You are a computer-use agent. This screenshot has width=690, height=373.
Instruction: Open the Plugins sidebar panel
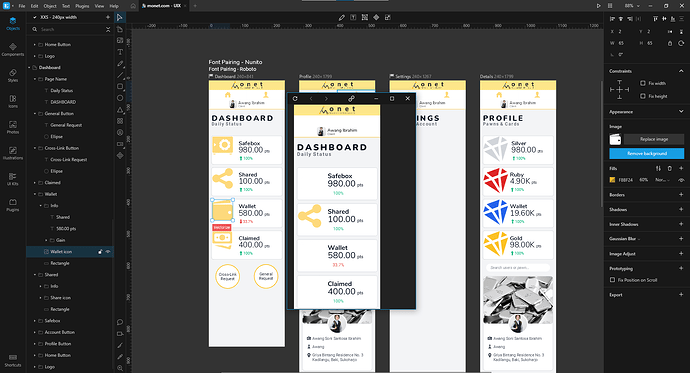(x=13, y=205)
